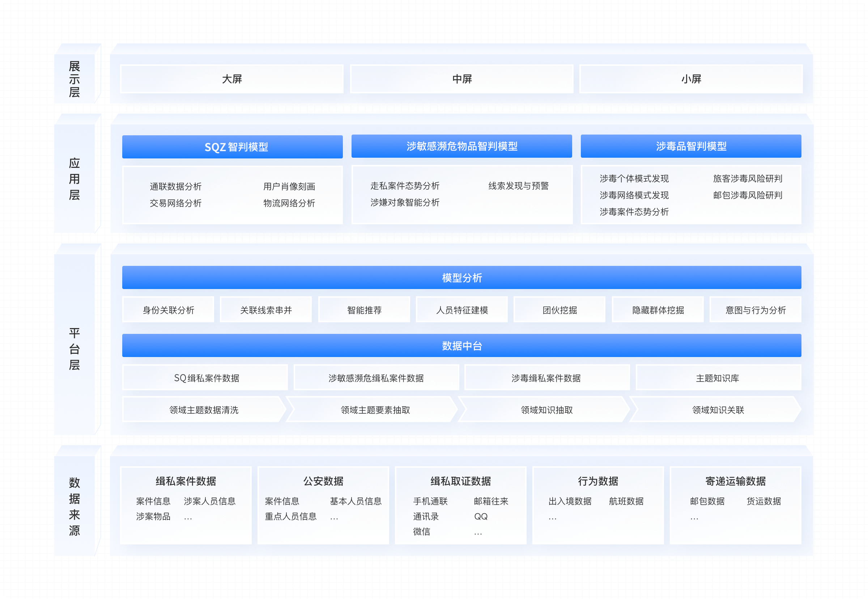
Task: Select the 隐藏群体挖掘 box
Action: [x=658, y=310]
